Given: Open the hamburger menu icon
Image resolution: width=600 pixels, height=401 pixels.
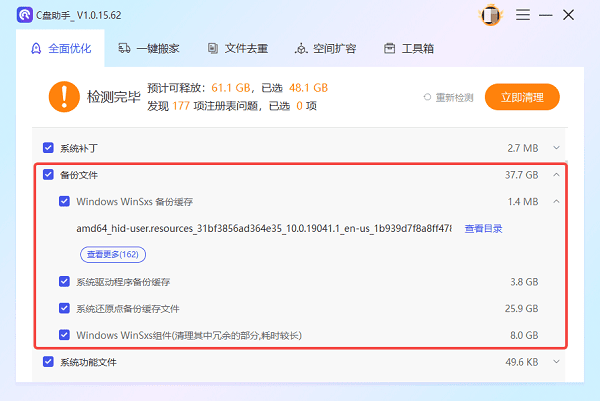Looking at the screenshot, I should coord(523,15).
